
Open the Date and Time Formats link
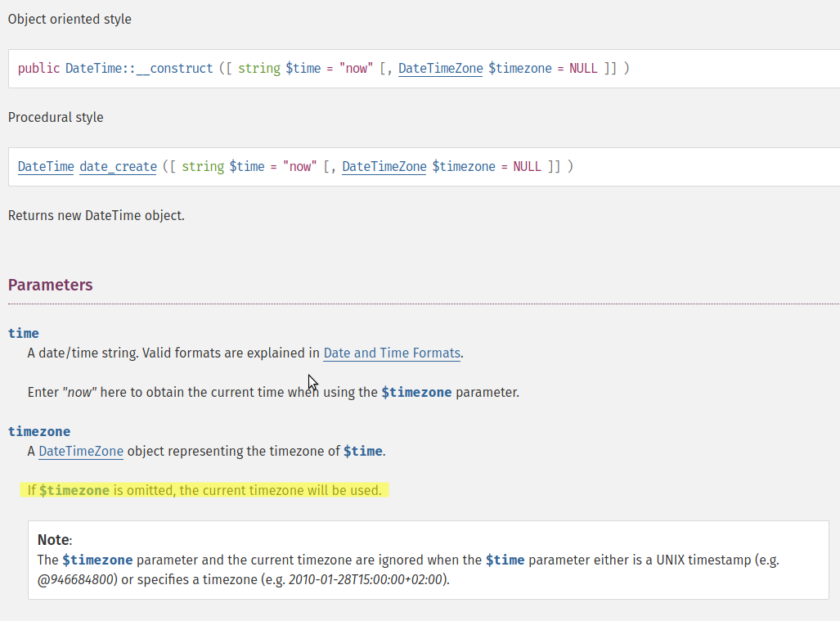click(x=391, y=353)
